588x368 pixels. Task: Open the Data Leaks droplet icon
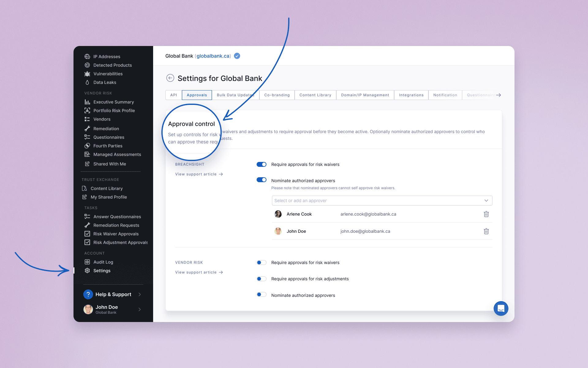tap(87, 82)
